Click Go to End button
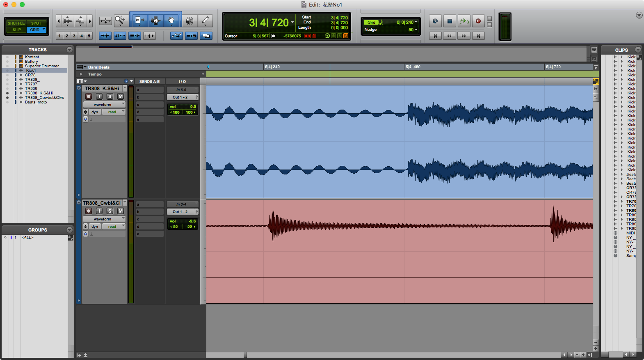 (478, 36)
